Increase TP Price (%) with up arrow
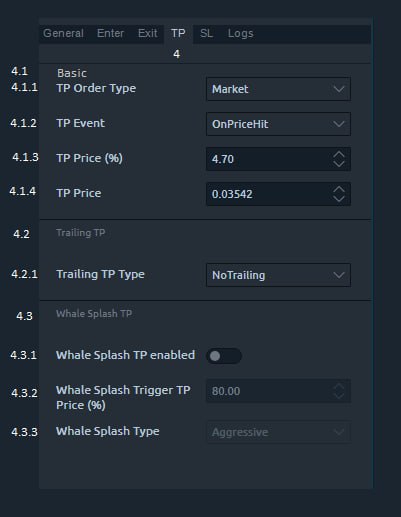This screenshot has width=401, height=517. point(339,155)
